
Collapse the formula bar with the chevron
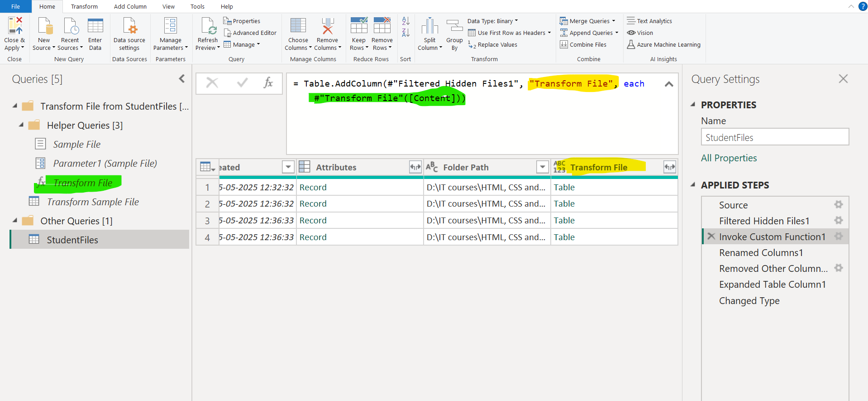tap(668, 84)
